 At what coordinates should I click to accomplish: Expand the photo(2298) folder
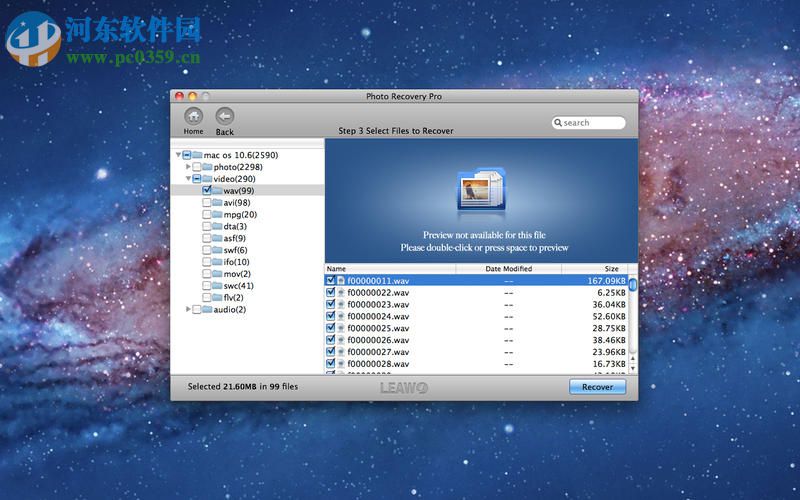tap(188, 166)
